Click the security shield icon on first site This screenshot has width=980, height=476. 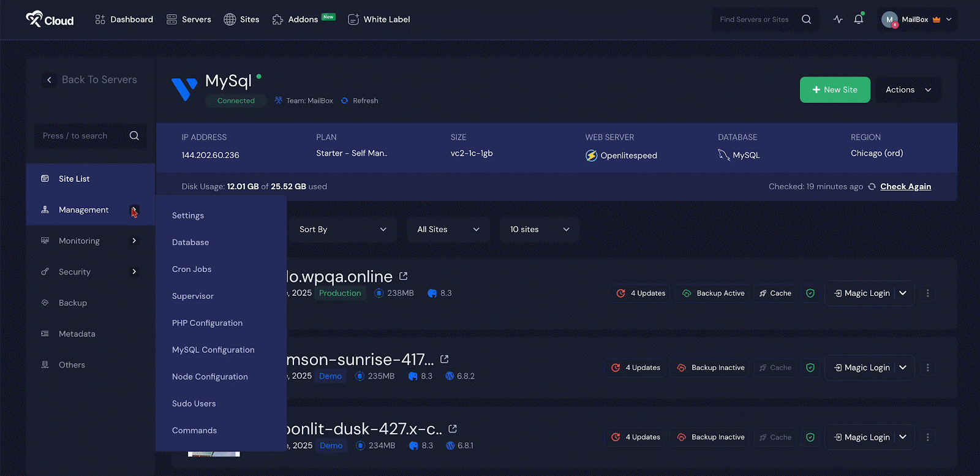[x=810, y=293]
